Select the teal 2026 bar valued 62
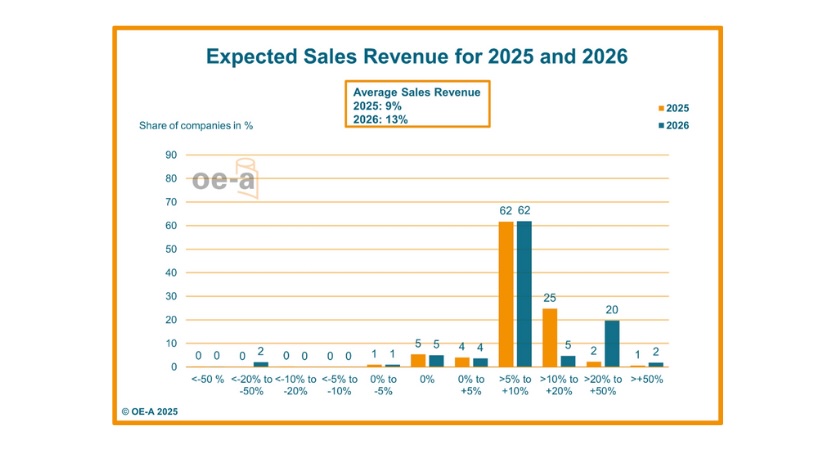 click(524, 293)
